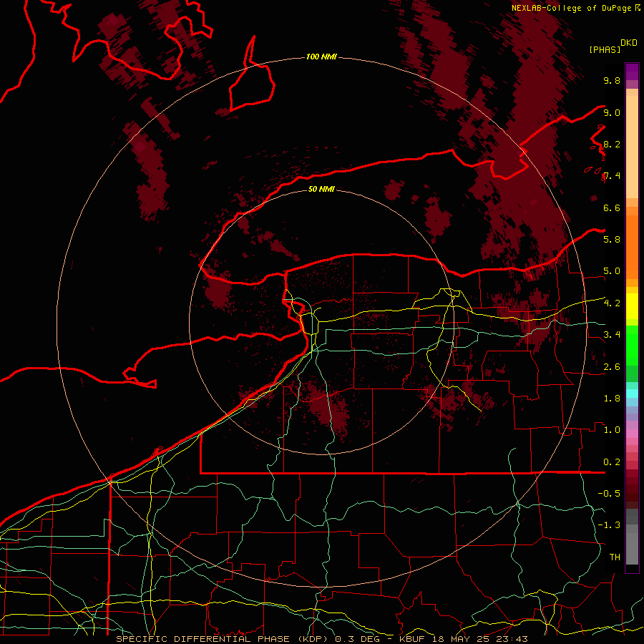Select the -0.5 legend value
This screenshot has width=644, height=644.
point(609,494)
